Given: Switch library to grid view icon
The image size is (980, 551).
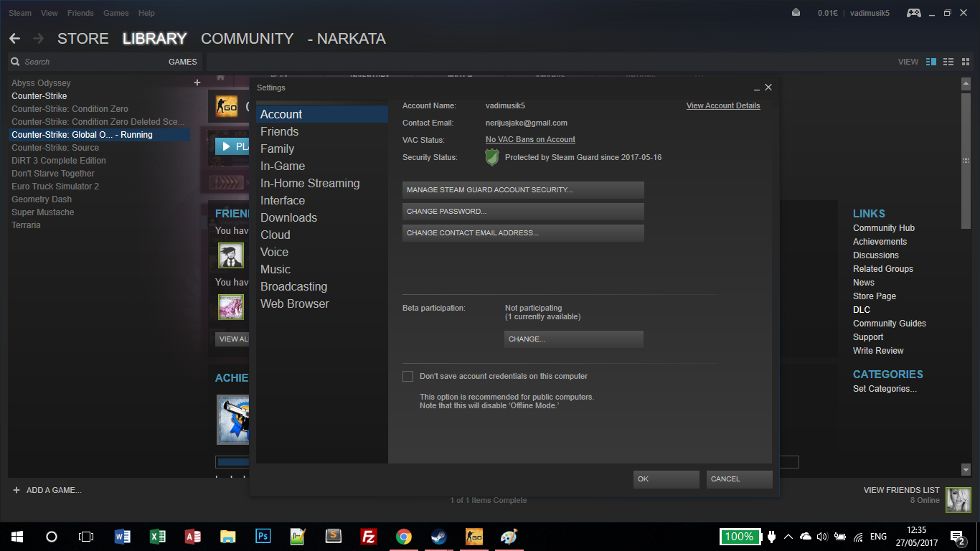Looking at the screenshot, I should point(963,62).
